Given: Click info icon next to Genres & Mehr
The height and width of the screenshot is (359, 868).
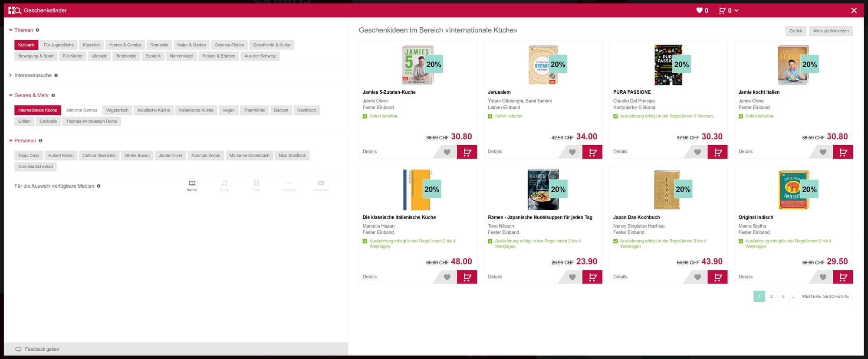Looking at the screenshot, I should (x=53, y=95).
